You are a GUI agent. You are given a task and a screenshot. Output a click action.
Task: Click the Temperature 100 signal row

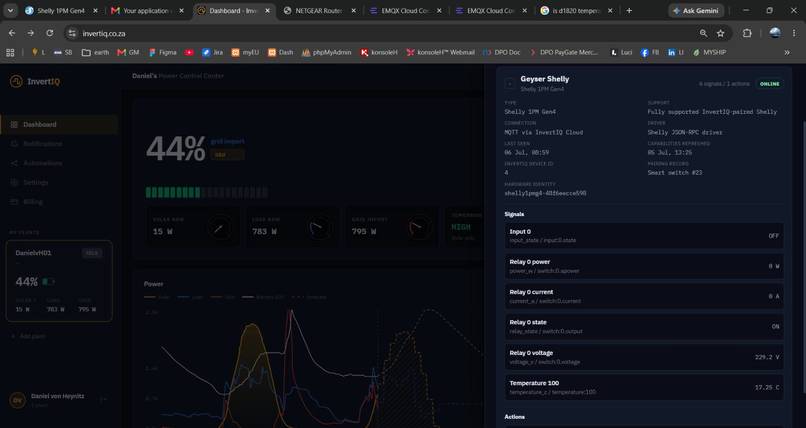pos(644,387)
